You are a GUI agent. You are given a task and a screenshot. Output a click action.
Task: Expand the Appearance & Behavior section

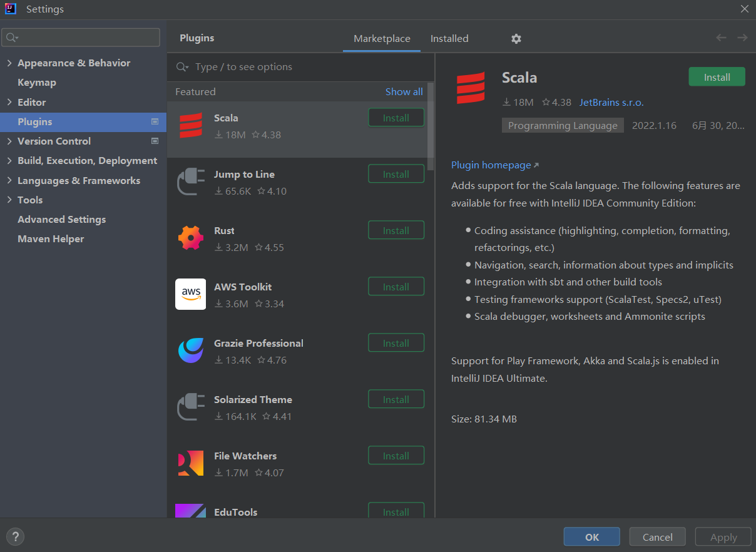9,63
